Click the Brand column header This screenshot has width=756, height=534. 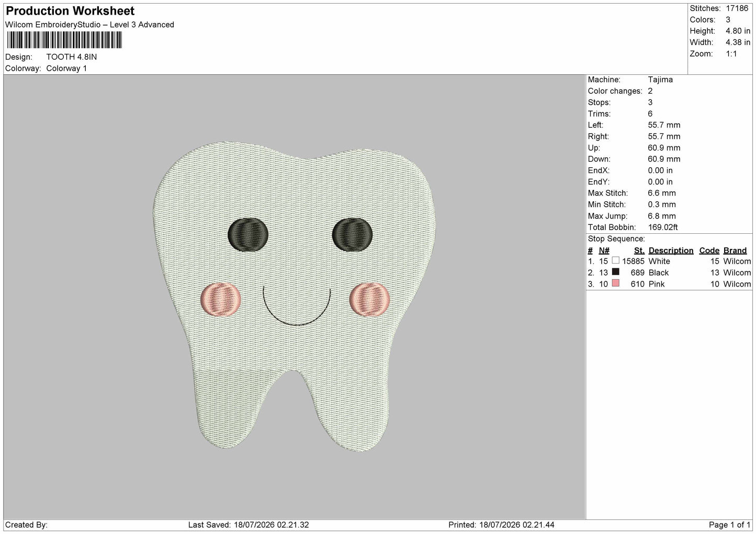coord(735,251)
